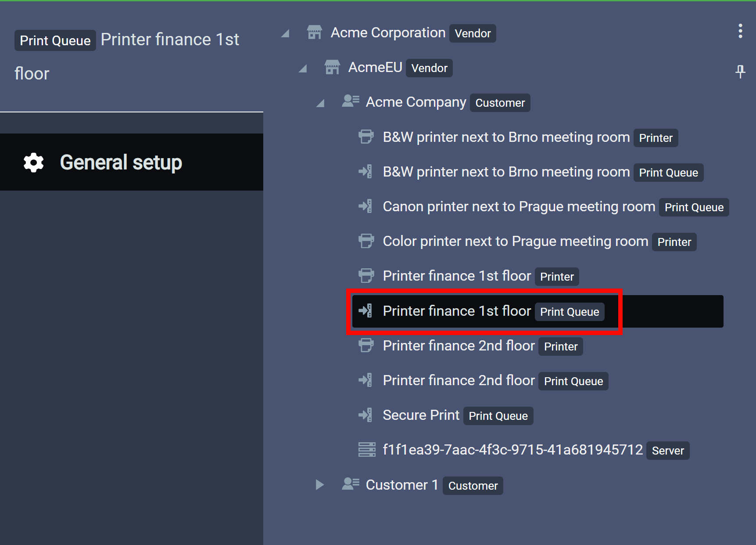Select Canon printer next to Prague Print Queue
The image size is (756, 545).
[x=519, y=207]
